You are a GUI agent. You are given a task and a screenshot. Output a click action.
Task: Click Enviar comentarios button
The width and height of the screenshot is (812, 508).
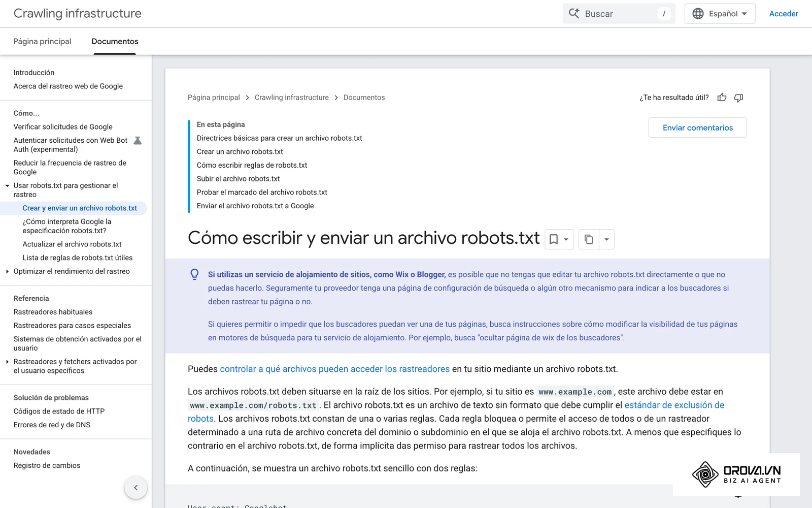[x=697, y=128]
